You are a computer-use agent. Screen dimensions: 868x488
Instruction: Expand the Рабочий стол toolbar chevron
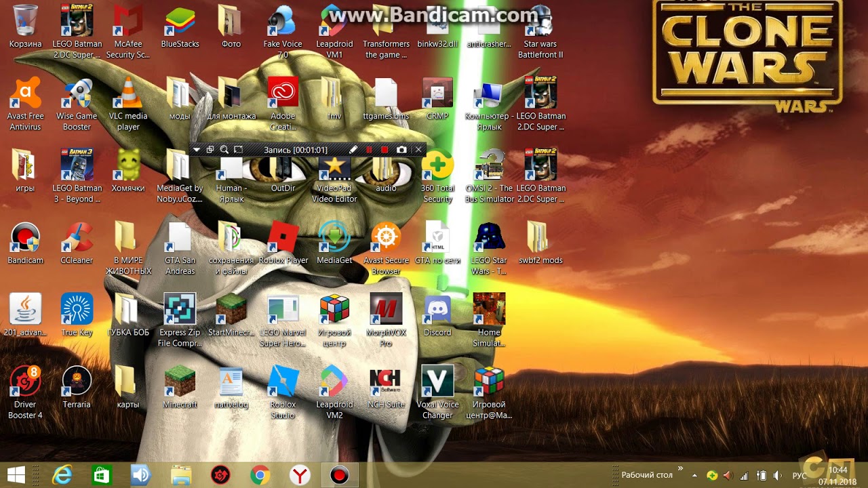[680, 469]
